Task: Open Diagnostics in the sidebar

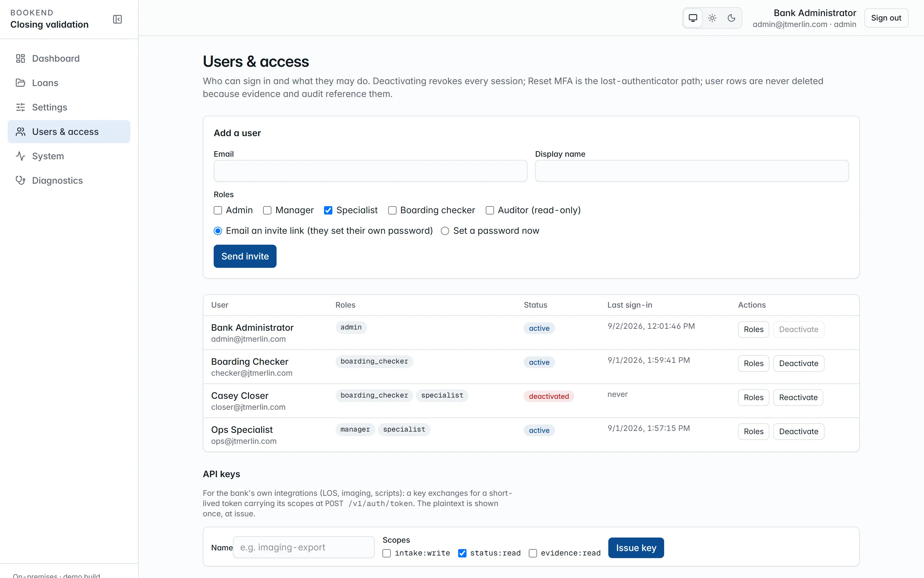Action: (x=69, y=180)
